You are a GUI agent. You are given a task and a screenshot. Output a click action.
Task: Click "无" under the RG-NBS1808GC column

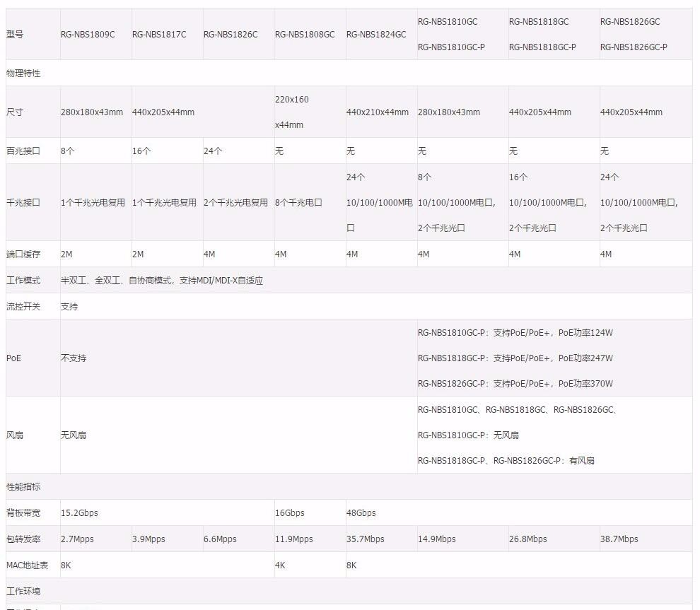coord(279,151)
